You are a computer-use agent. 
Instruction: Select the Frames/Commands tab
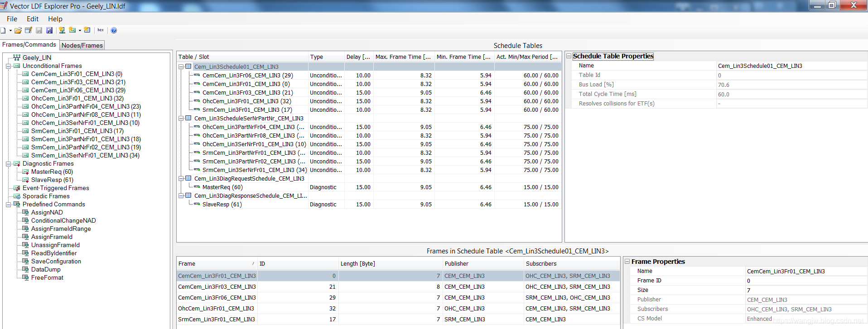click(x=29, y=44)
